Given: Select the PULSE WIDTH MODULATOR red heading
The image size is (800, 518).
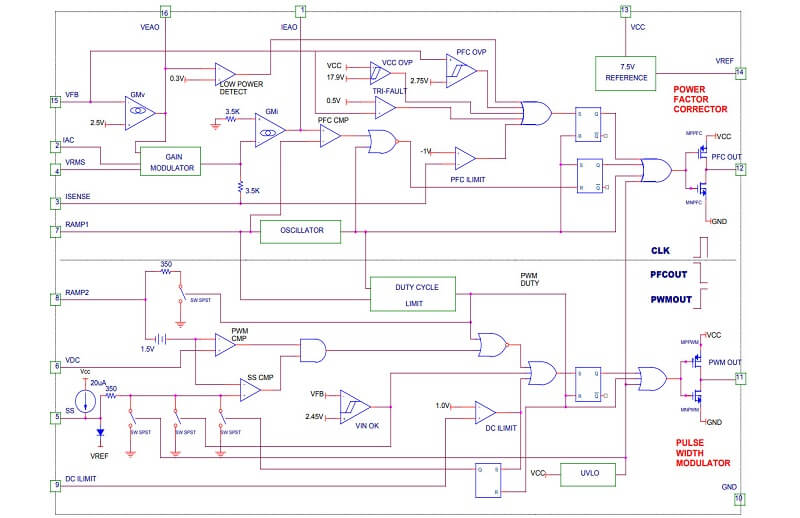Looking at the screenshot, I should pos(703,453).
